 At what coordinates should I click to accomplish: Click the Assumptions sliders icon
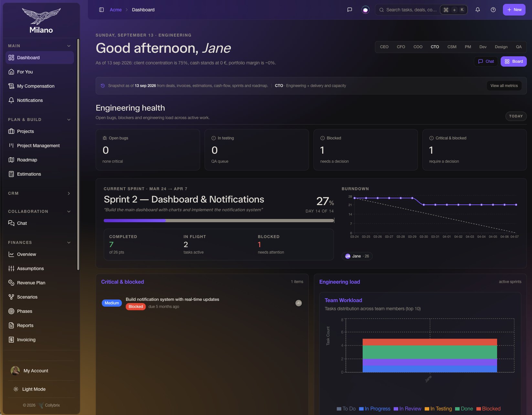click(11, 268)
